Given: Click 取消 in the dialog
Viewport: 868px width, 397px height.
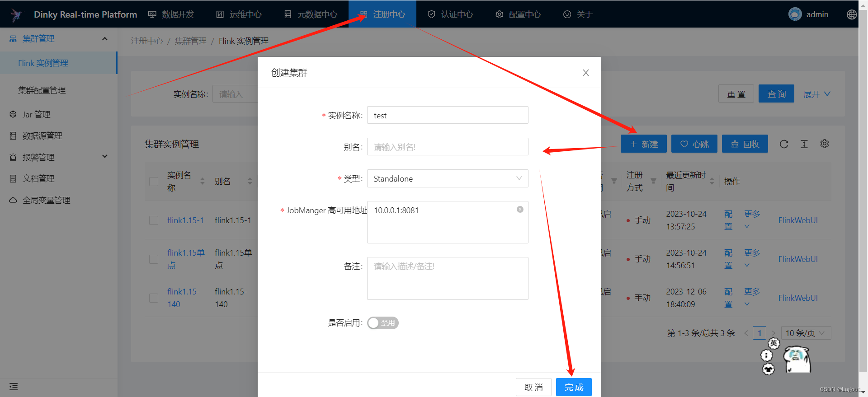Looking at the screenshot, I should (533, 387).
